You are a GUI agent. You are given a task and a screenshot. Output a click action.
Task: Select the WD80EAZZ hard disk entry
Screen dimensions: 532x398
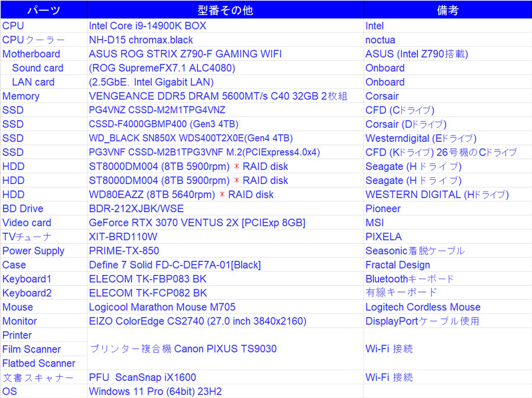(x=181, y=195)
